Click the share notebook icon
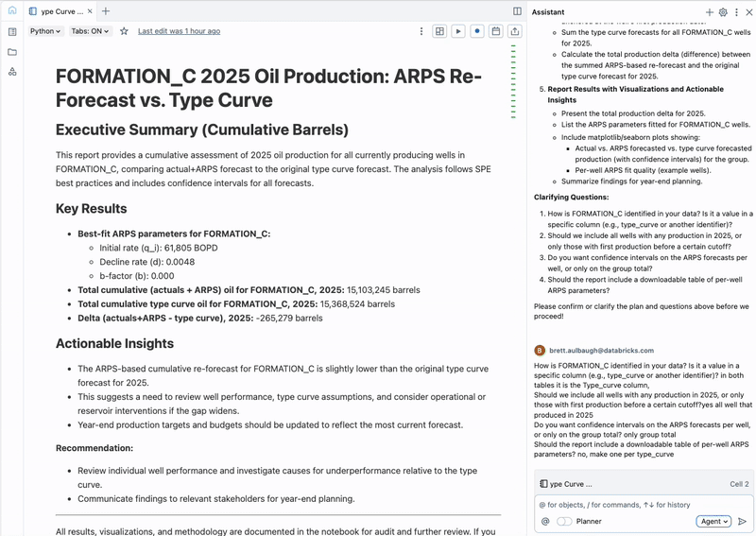This screenshot has height=536, width=756. 515,31
